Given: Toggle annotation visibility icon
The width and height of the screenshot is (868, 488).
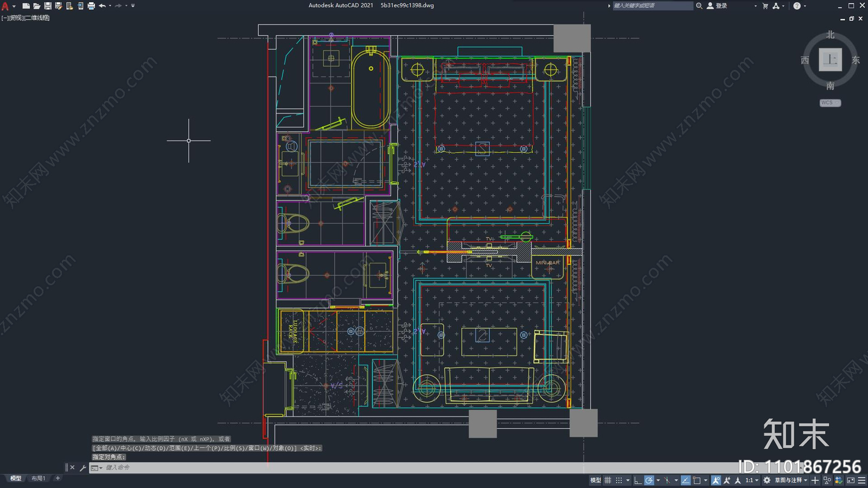Looking at the screenshot, I should pyautogui.click(x=716, y=480).
